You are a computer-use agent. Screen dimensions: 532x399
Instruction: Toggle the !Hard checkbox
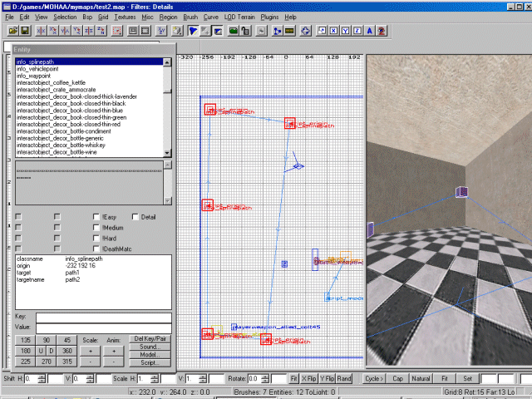click(x=97, y=239)
